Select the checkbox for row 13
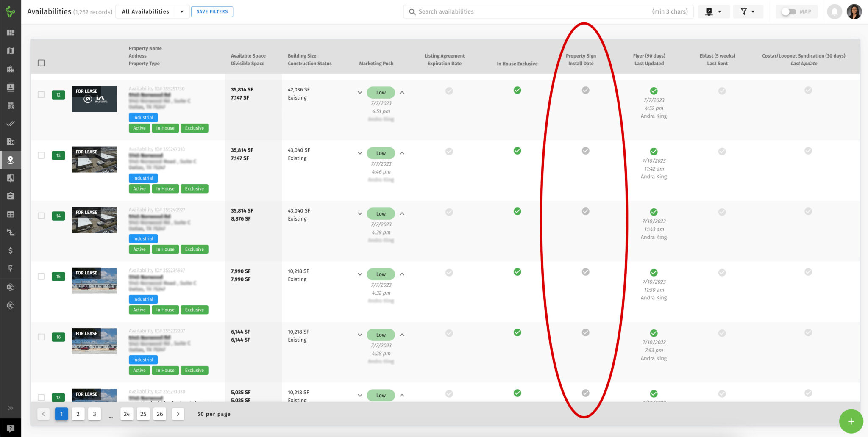The width and height of the screenshot is (868, 437). click(x=41, y=155)
